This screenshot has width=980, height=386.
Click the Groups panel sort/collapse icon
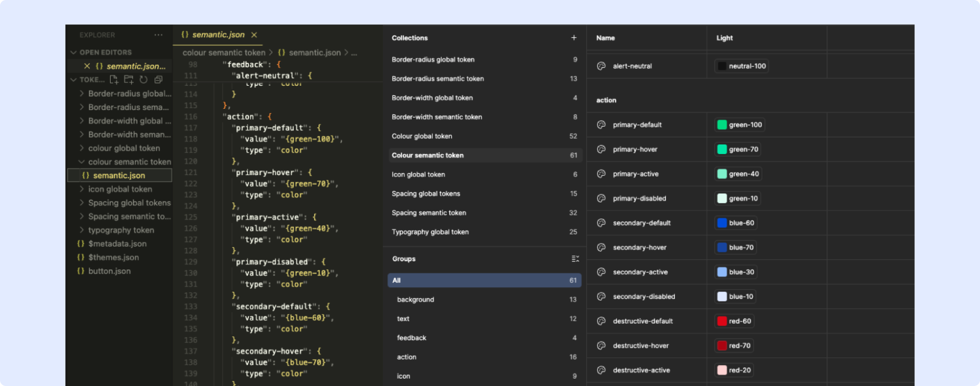[575, 259]
